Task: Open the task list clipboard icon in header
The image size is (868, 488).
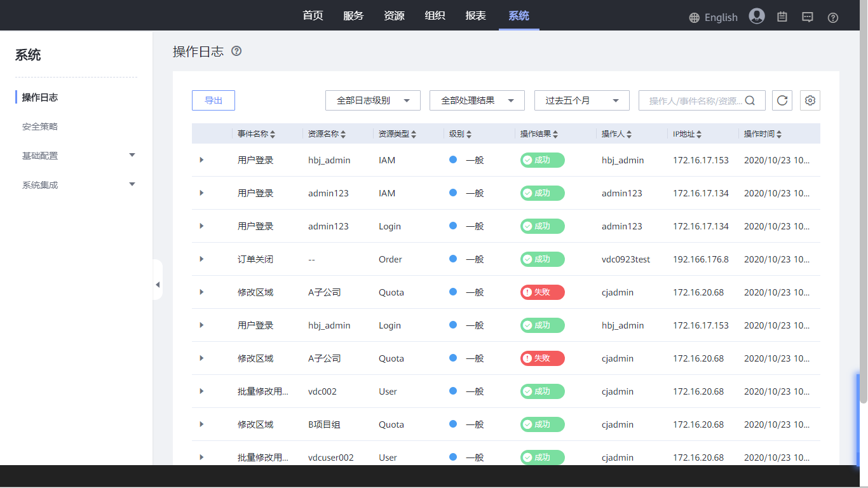Action: coord(782,17)
